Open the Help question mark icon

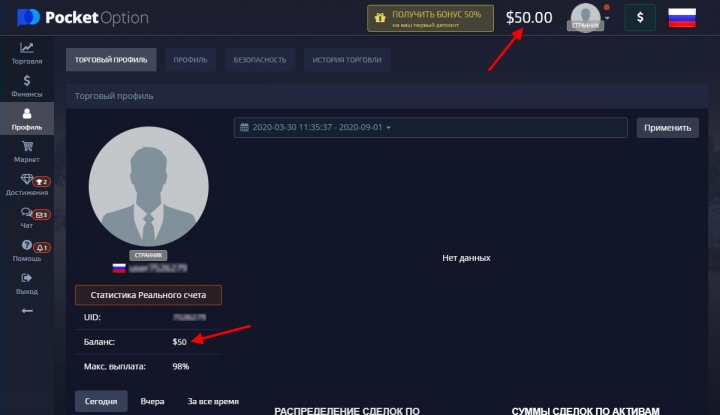tap(27, 245)
